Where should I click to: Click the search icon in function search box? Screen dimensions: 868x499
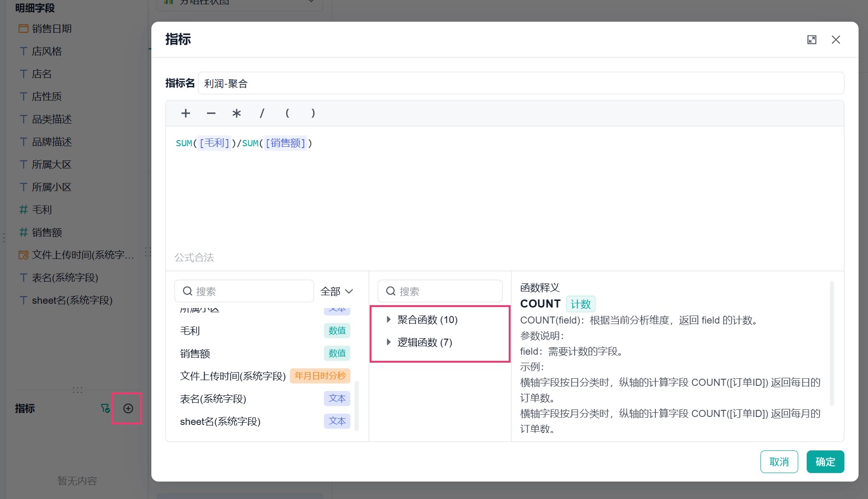pyautogui.click(x=390, y=291)
